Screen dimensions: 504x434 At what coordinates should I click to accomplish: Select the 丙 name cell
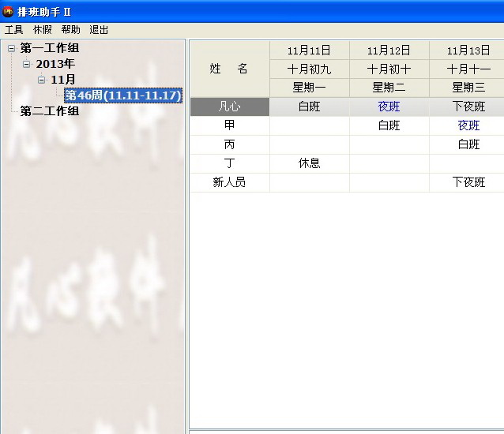tap(230, 144)
